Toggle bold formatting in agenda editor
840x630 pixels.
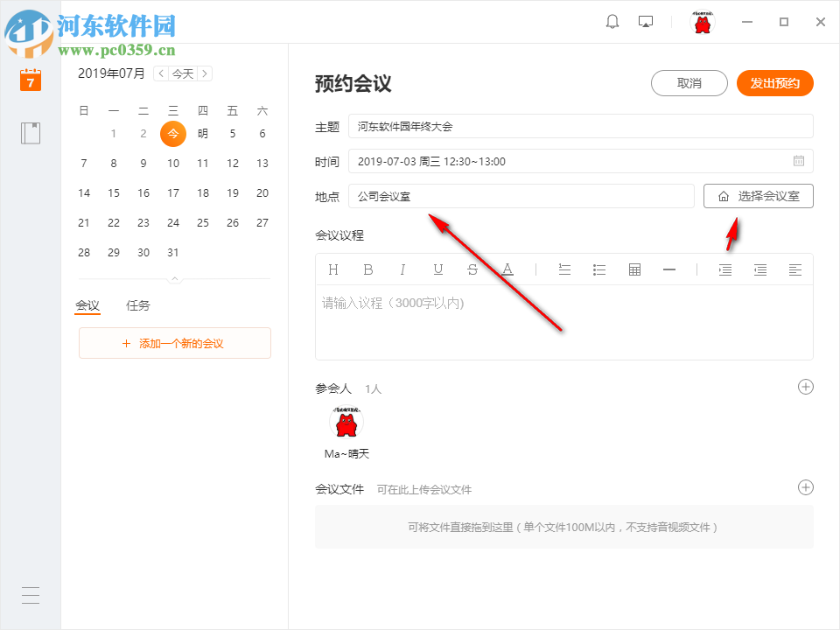coord(368,269)
